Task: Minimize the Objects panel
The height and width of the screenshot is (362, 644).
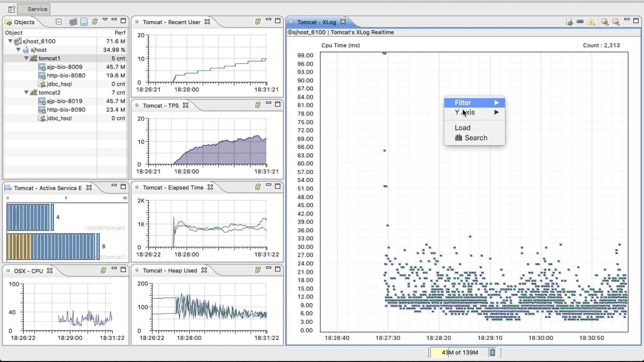Action: [x=114, y=20]
